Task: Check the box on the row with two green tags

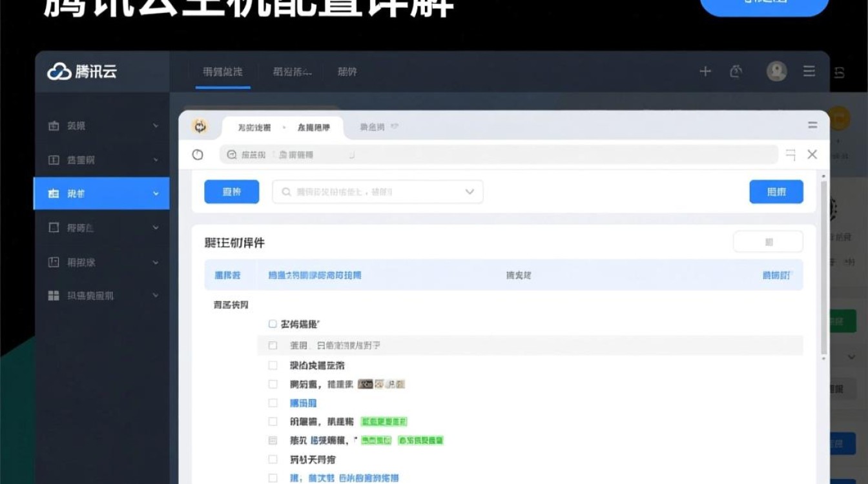Action: coord(273,441)
